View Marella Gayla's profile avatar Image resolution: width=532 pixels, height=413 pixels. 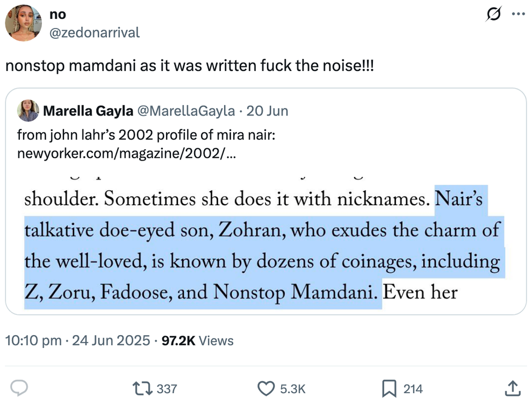click(x=28, y=111)
